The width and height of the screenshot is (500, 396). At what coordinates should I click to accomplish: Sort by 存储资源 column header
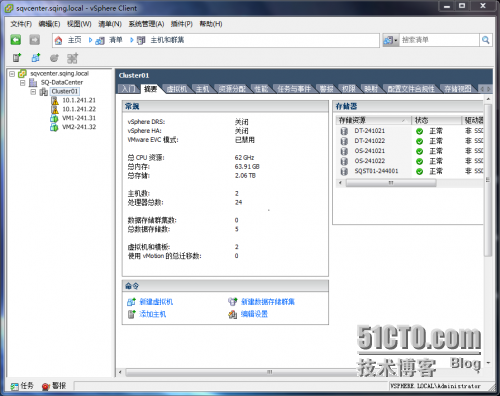tap(373, 120)
